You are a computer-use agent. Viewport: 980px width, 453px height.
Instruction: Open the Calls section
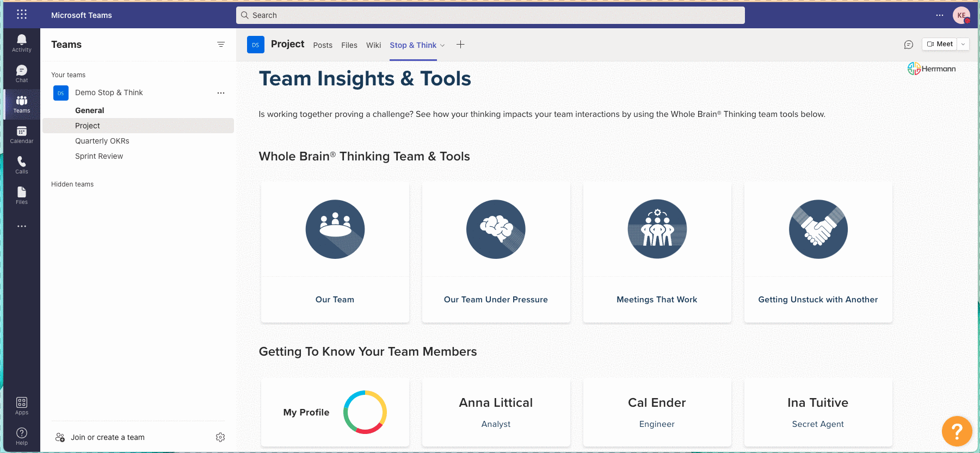[22, 165]
